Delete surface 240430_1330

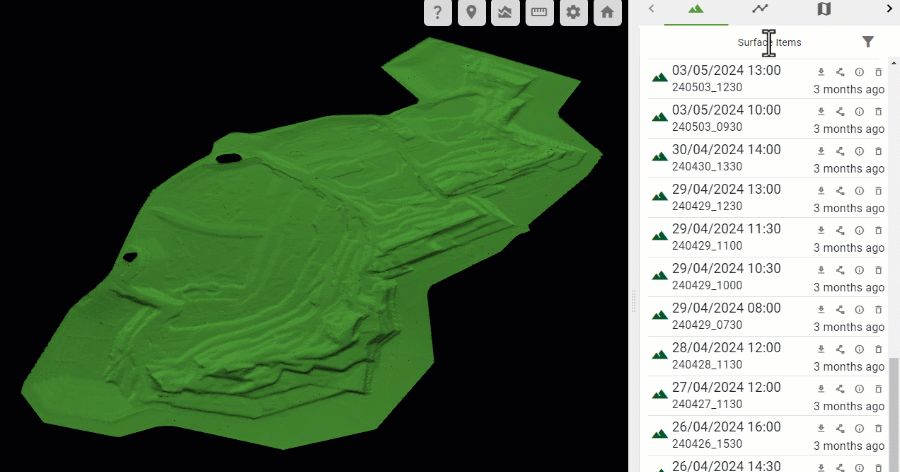click(x=878, y=151)
